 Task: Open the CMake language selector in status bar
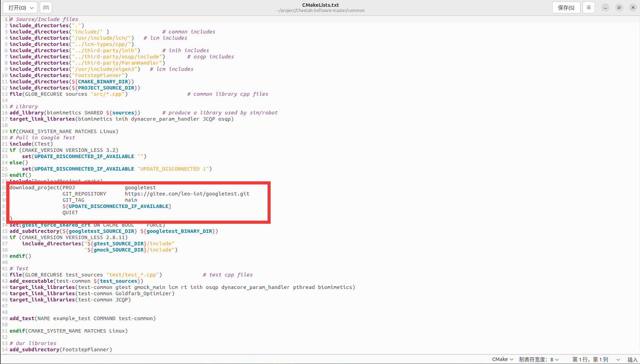tap(502, 360)
